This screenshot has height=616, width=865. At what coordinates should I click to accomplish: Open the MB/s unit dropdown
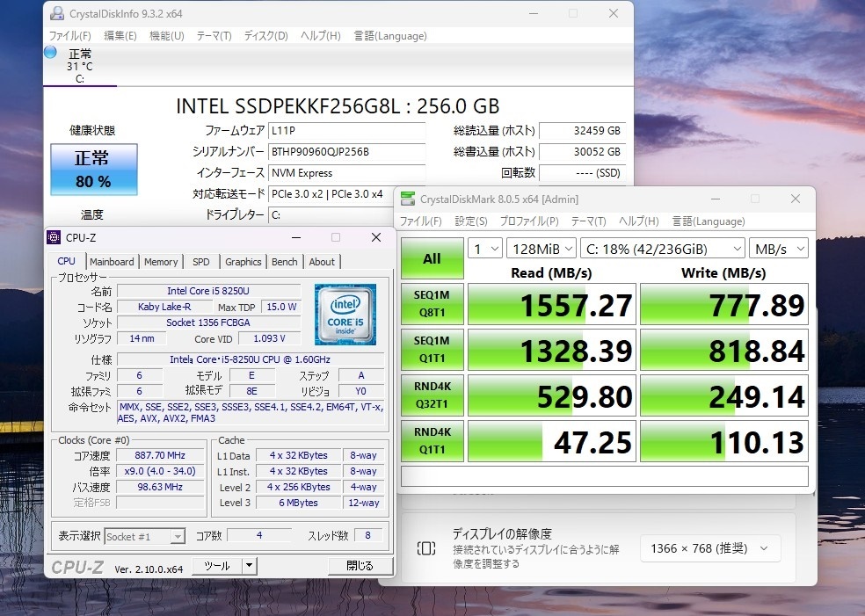click(778, 249)
